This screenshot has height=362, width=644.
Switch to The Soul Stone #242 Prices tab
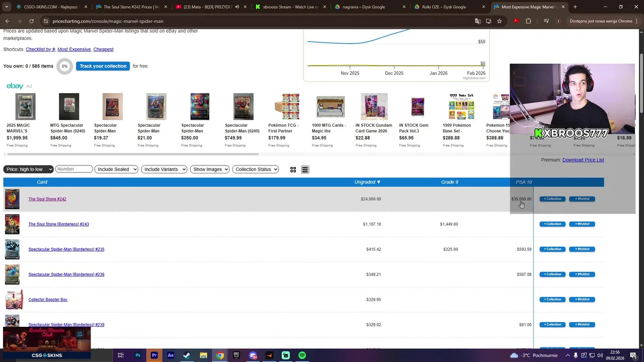click(131, 7)
